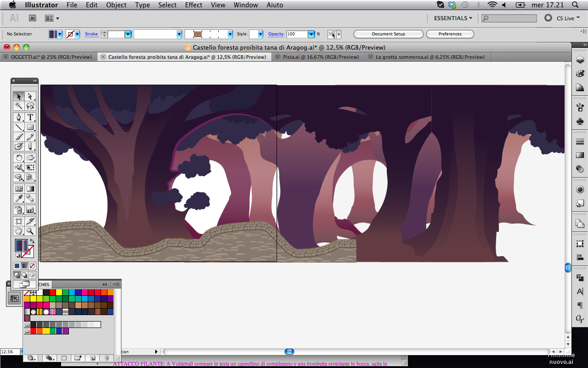The height and width of the screenshot is (368, 588).
Task: Select the Hand tool
Action: coord(19,231)
